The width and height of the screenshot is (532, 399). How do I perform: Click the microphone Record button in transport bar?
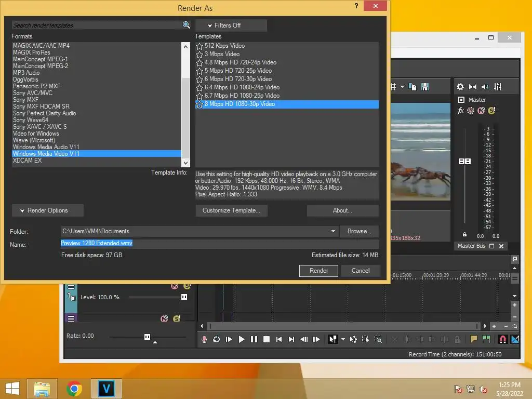click(x=204, y=339)
